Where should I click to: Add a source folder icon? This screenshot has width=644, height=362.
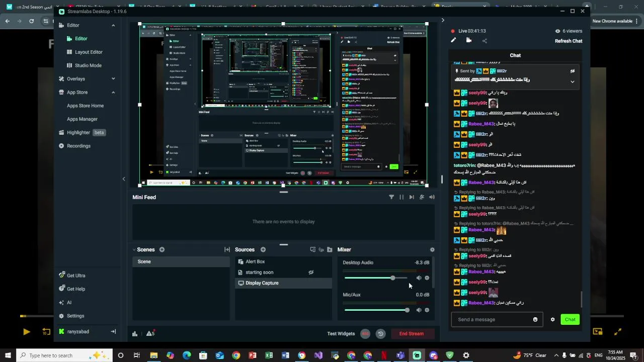click(x=330, y=250)
